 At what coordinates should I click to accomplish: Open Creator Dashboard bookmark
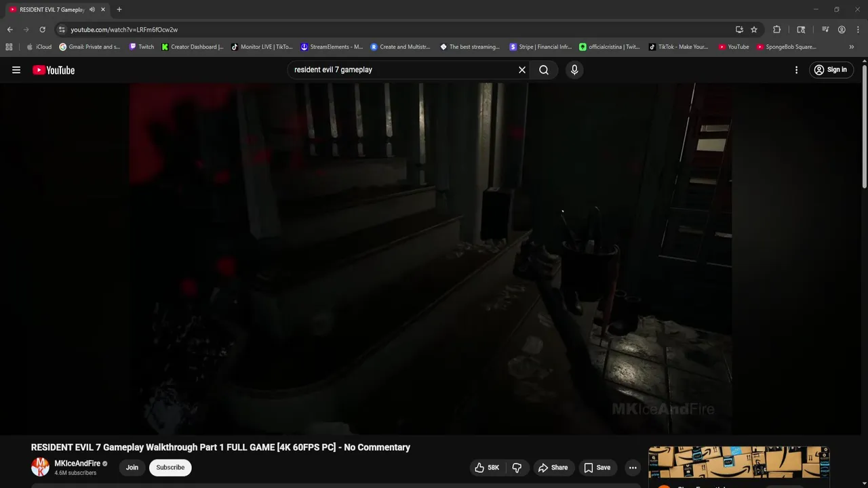pos(193,47)
